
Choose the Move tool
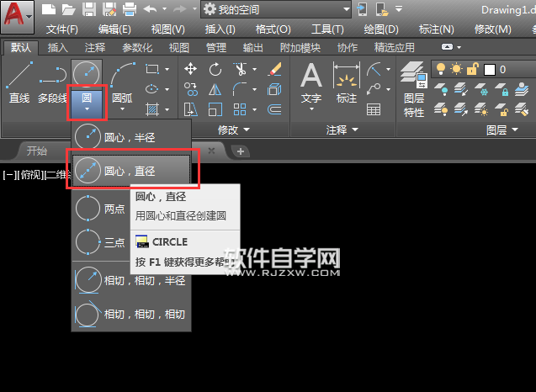190,69
